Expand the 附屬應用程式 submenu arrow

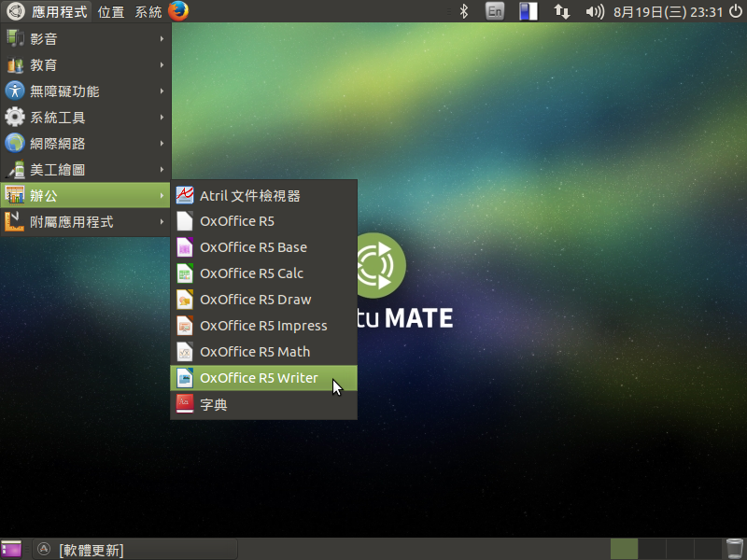[162, 222]
